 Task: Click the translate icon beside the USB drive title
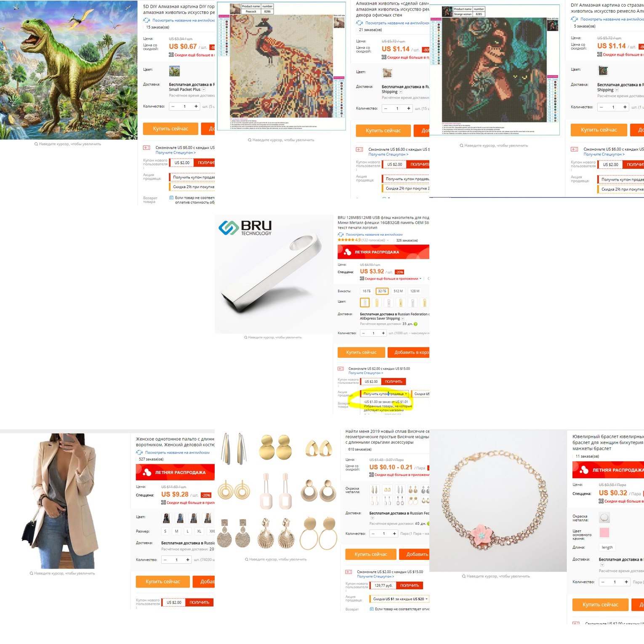[341, 234]
